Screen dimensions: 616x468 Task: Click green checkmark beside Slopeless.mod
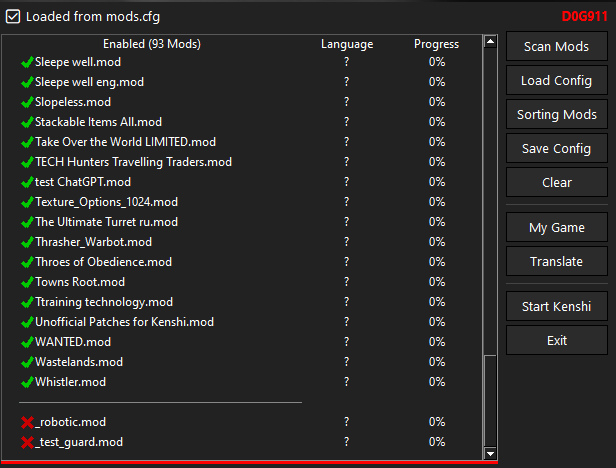coord(27,102)
